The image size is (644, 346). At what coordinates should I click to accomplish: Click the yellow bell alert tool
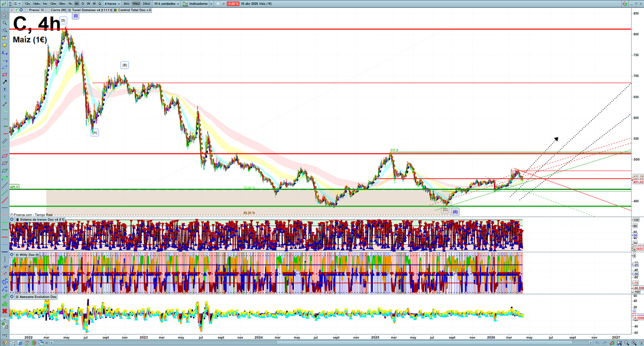[x=4, y=45]
